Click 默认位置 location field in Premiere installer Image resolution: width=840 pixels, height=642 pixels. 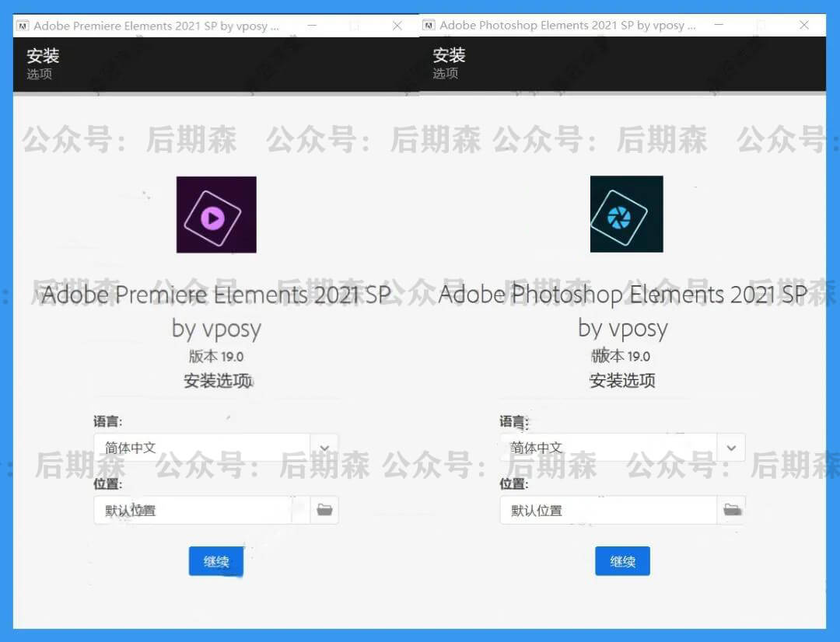[x=201, y=511]
